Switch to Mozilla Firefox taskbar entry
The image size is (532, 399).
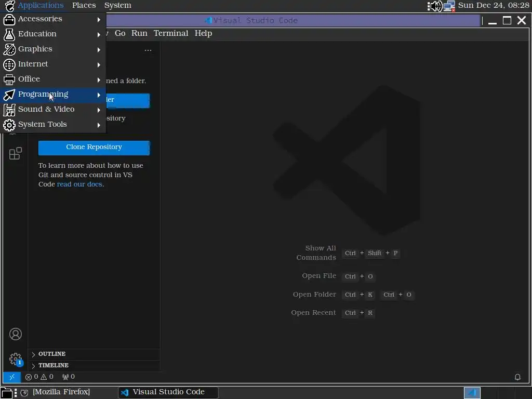coord(61,392)
